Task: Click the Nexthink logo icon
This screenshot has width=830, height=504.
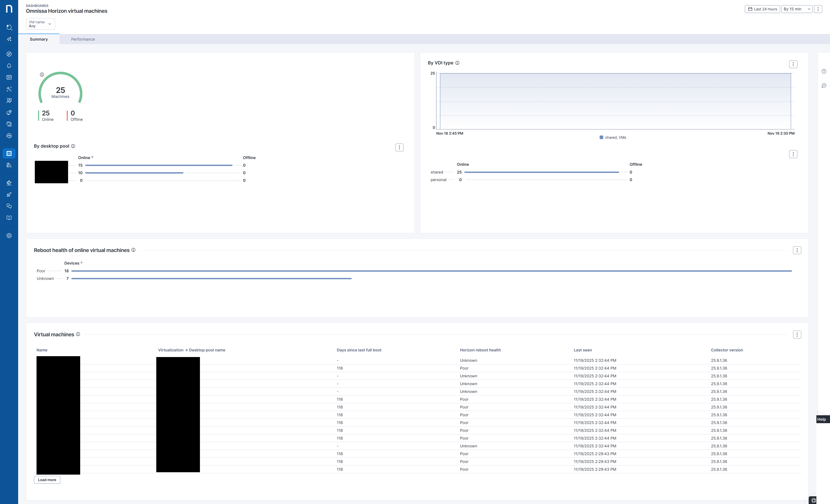Action: tap(9, 9)
